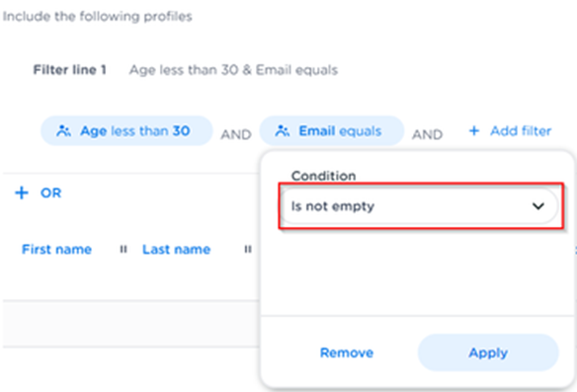
Task: Open the 'Is not empty' condition dropdown
Action: point(420,206)
